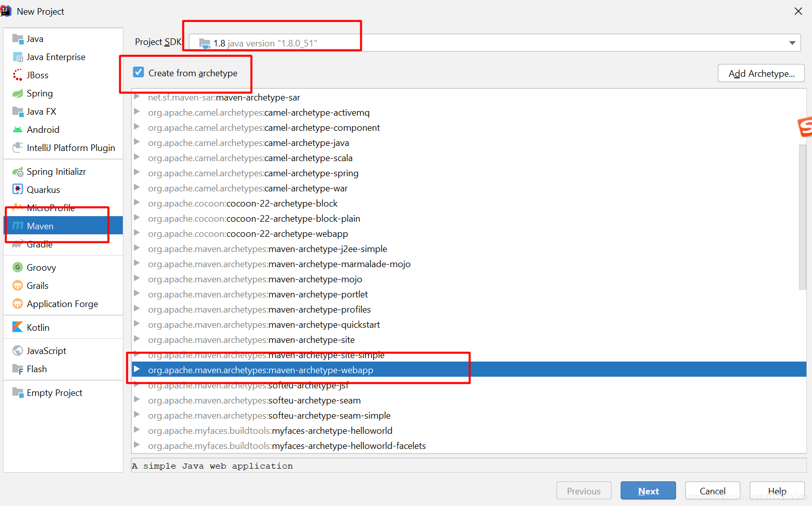Click the Next button
The width and height of the screenshot is (812, 506).
[648, 491]
